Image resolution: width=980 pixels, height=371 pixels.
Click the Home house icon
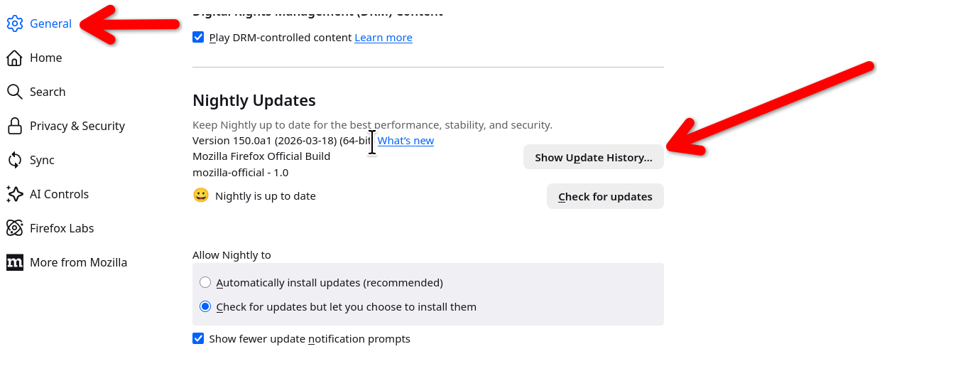click(15, 58)
